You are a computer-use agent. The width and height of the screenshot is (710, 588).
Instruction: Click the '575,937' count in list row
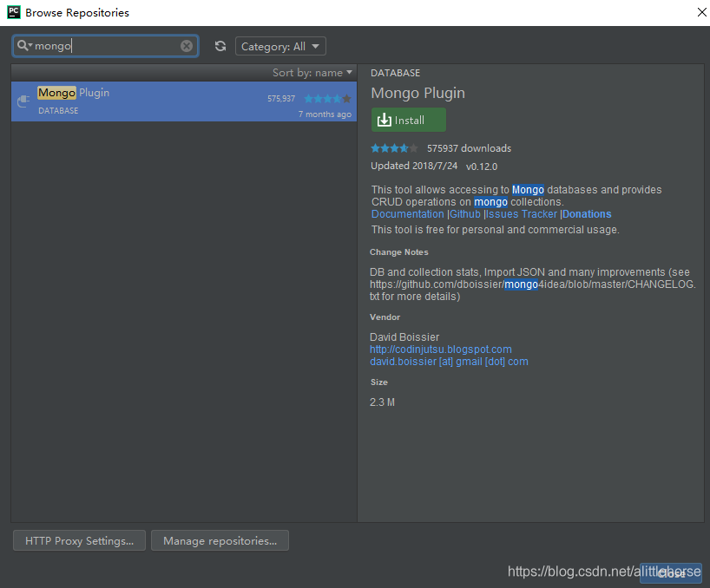click(x=281, y=99)
